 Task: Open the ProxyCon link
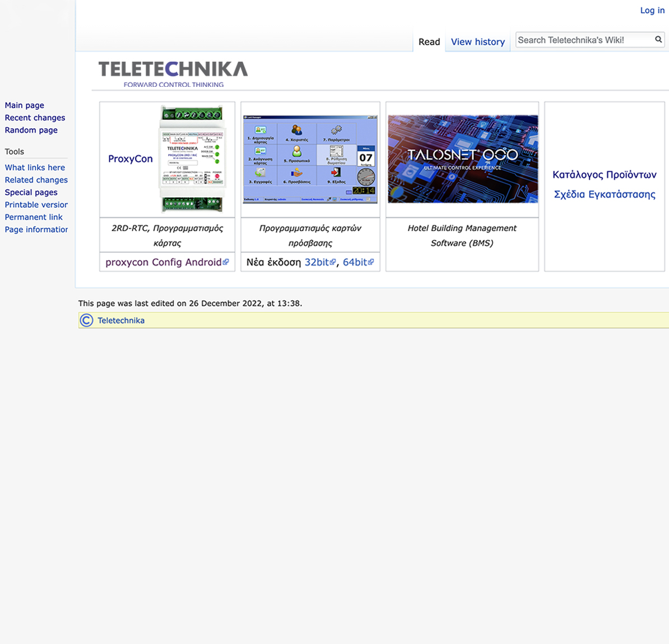pos(130,159)
